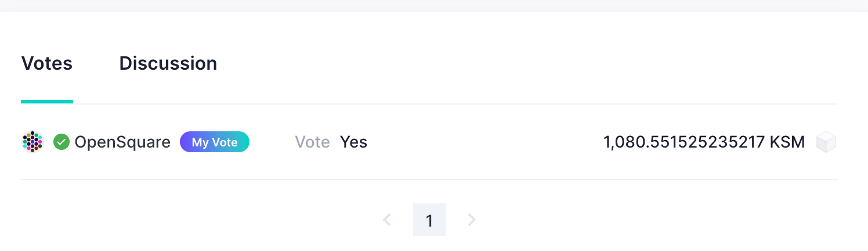Switch to the Discussion tab
Viewport: 868px width, 251px height.
pyautogui.click(x=168, y=63)
